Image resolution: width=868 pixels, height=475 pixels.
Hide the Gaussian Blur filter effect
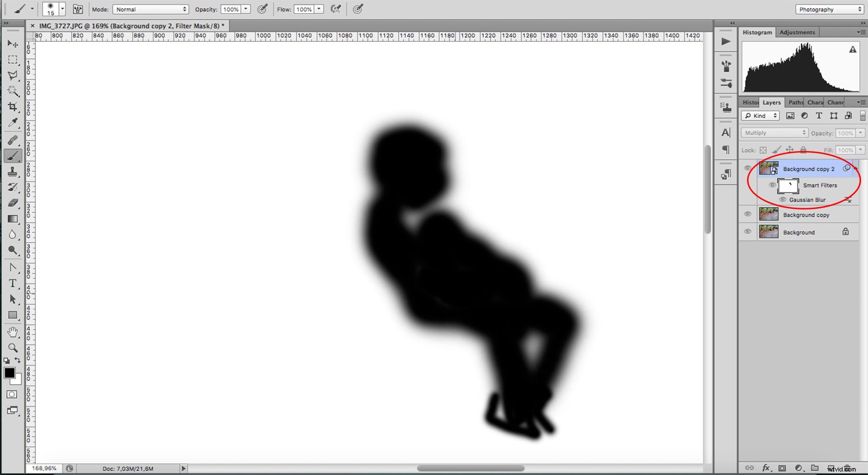point(782,200)
